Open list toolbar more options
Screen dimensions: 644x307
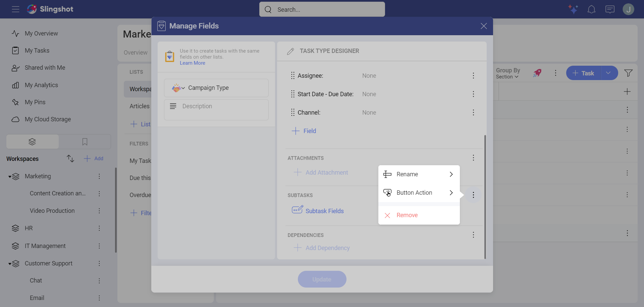pyautogui.click(x=556, y=73)
